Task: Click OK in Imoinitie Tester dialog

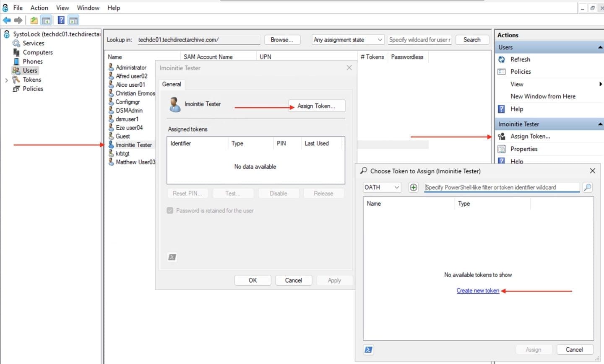Action: pyautogui.click(x=253, y=280)
